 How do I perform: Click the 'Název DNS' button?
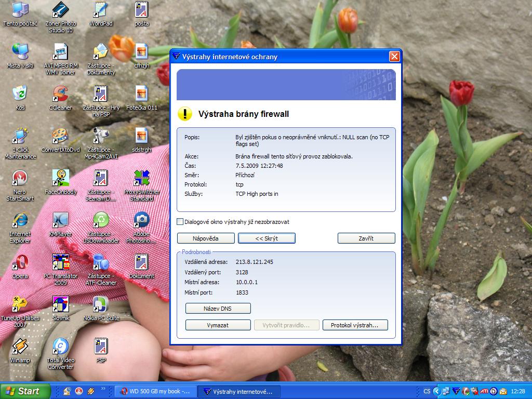pos(218,309)
